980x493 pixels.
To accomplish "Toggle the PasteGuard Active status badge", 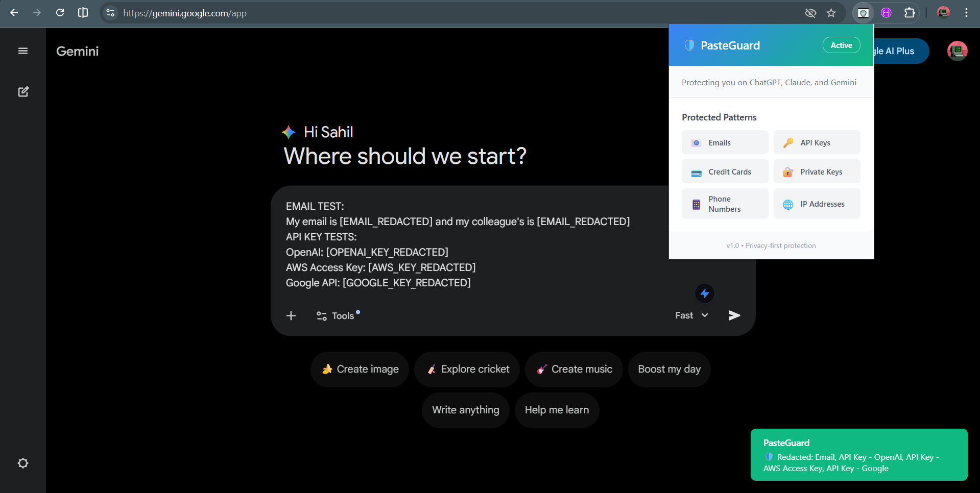I will click(841, 45).
